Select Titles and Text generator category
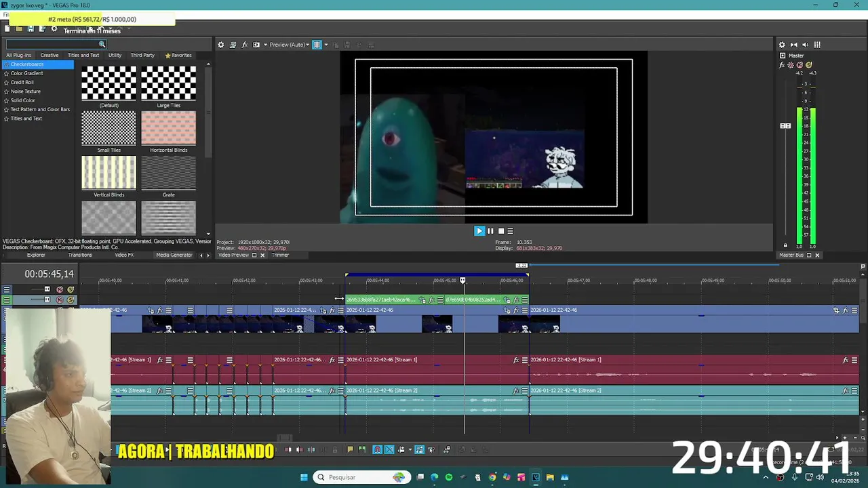This screenshot has height=488, width=868. click(26, 119)
